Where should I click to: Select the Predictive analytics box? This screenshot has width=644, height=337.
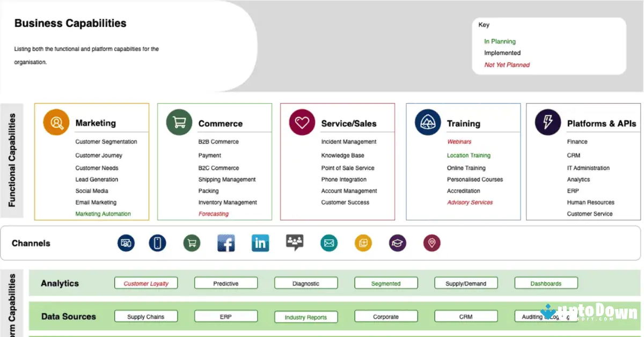click(226, 283)
